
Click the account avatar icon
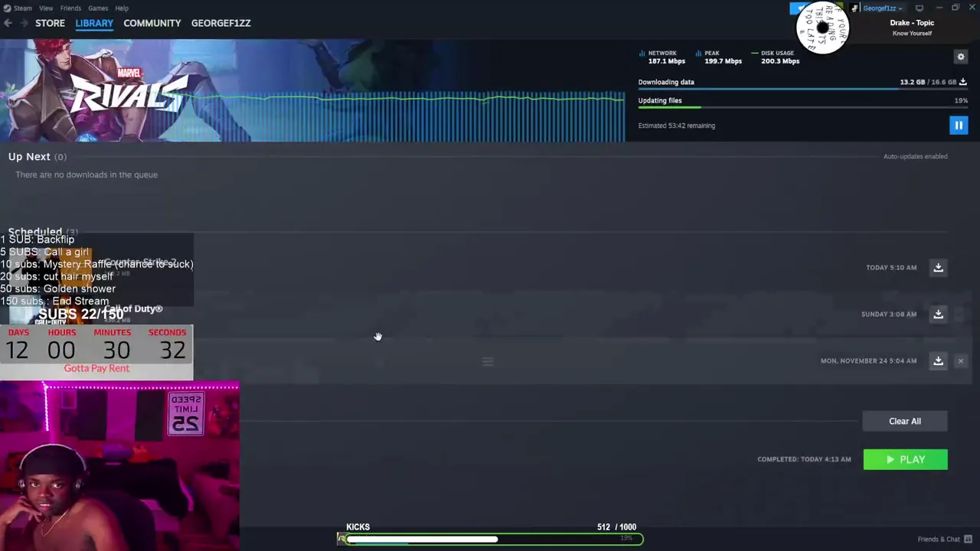(x=854, y=8)
